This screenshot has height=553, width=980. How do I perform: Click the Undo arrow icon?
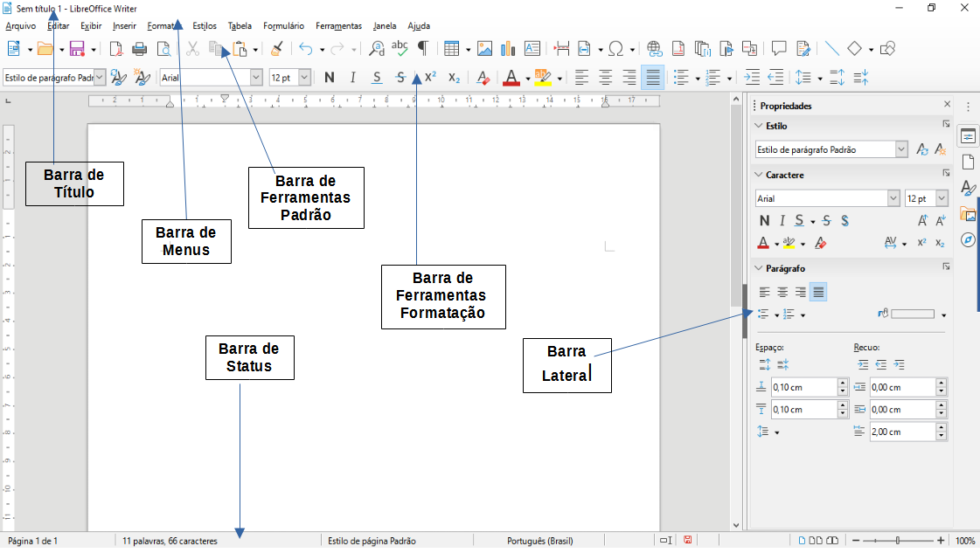pos(306,49)
